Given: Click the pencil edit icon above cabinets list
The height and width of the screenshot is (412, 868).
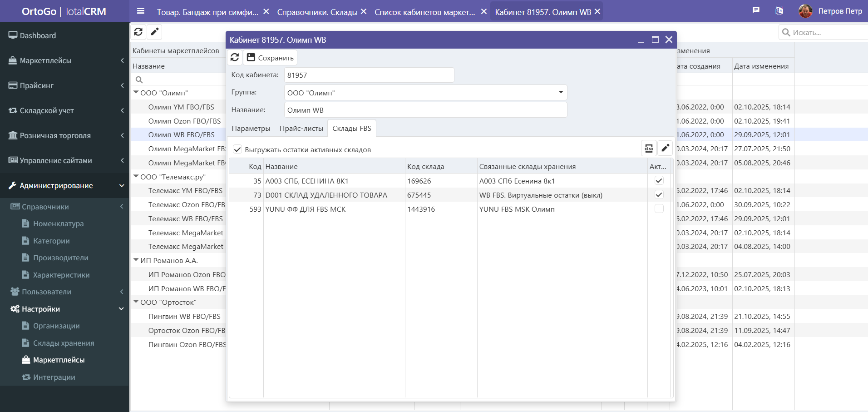Looking at the screenshot, I should tap(155, 32).
